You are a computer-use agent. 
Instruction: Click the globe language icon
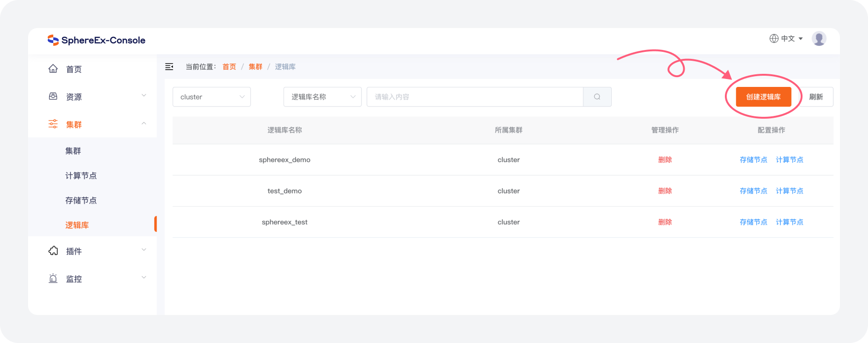[x=774, y=39]
